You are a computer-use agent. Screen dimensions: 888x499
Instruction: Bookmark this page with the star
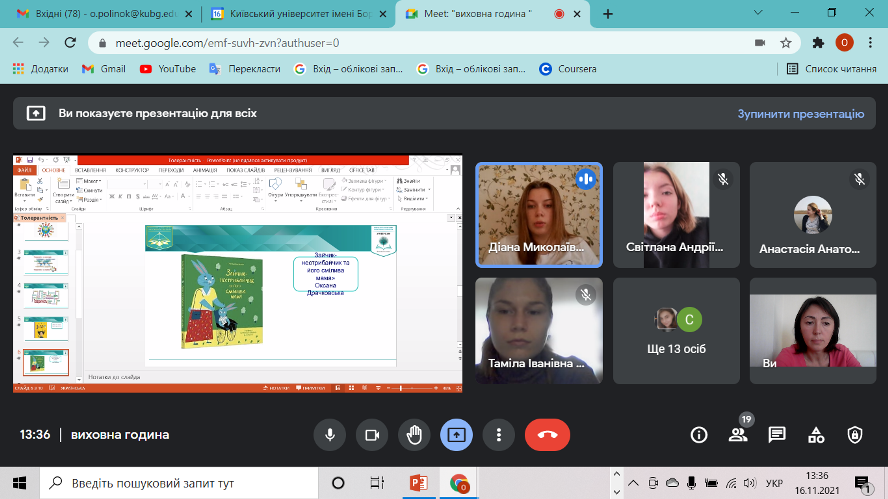tap(785, 43)
